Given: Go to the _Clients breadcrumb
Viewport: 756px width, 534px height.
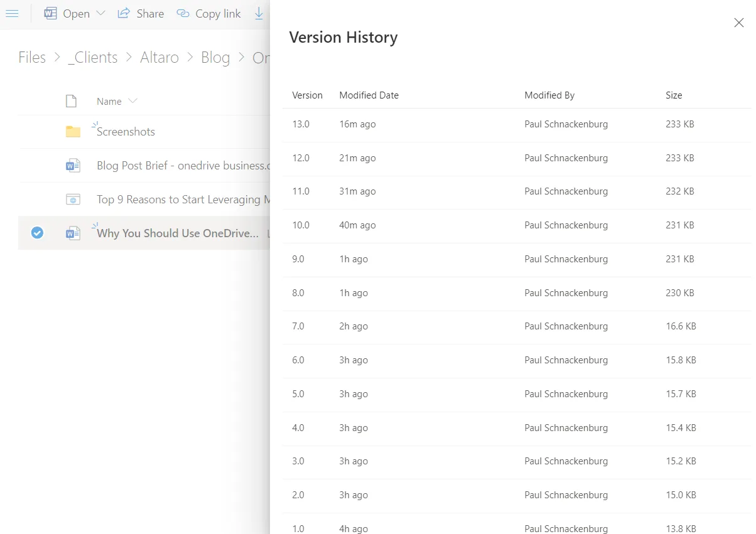Looking at the screenshot, I should (93, 57).
